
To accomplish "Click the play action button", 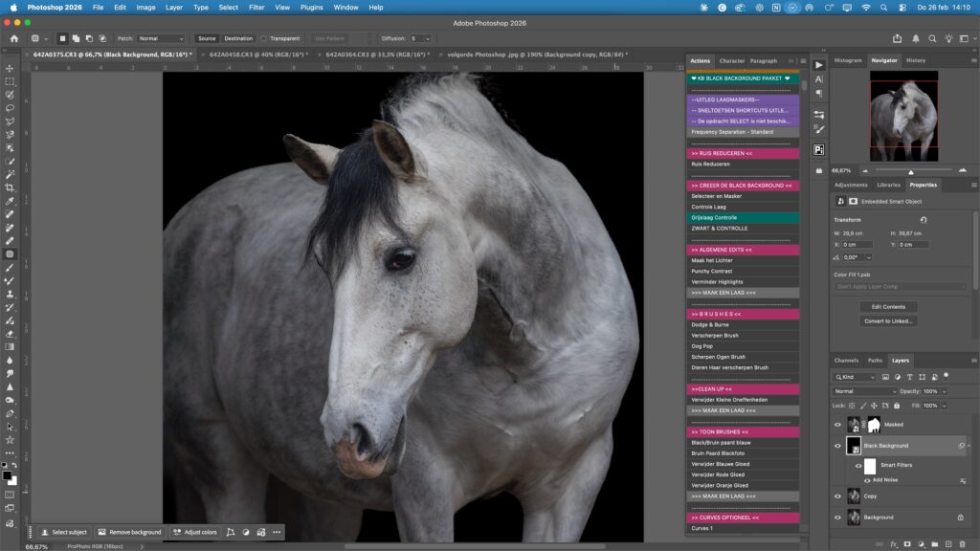I will [819, 64].
